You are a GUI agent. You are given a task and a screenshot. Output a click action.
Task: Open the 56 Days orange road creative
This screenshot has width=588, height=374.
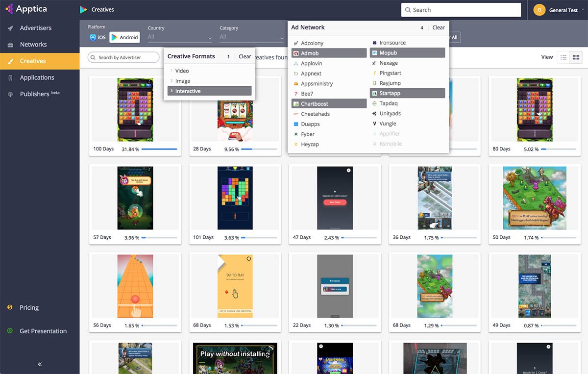click(135, 286)
